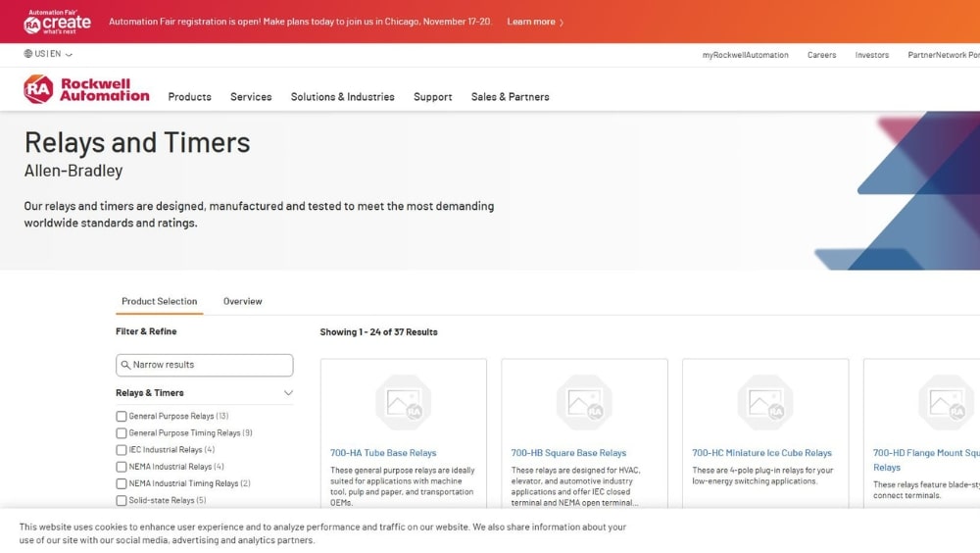Open the US | EN language dropdown

point(48,54)
